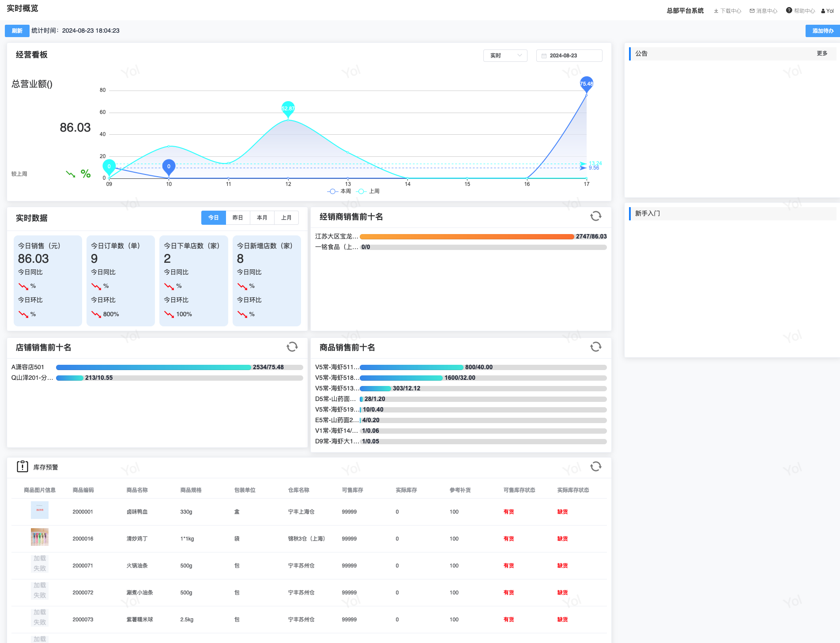Screen dimensions: 840x643
Task: Refresh the 库存预警 table
Action: coord(595,466)
